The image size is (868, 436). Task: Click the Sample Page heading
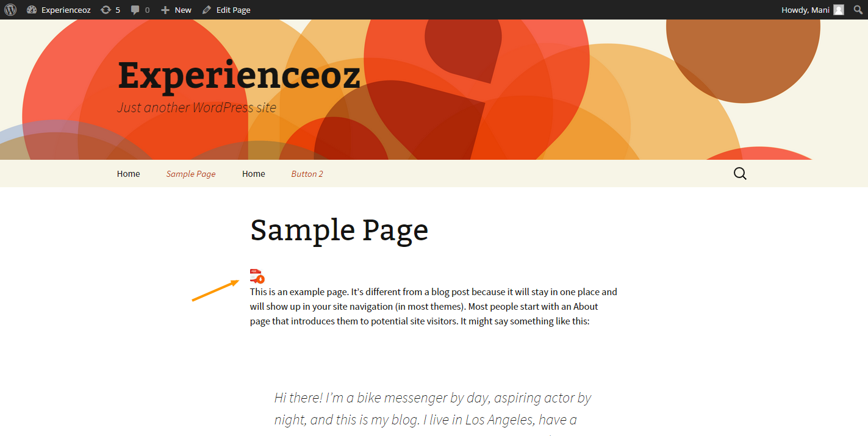tap(339, 230)
